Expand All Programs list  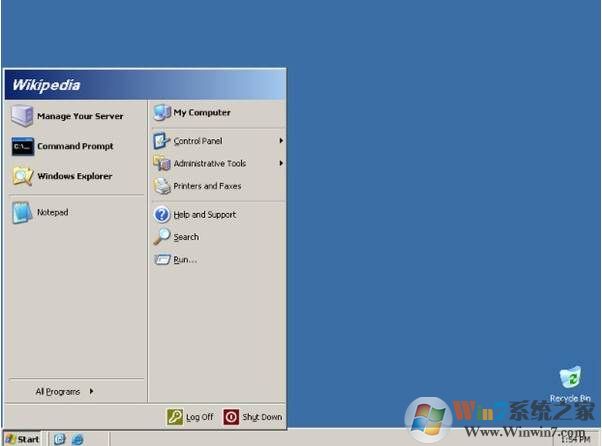64,392
